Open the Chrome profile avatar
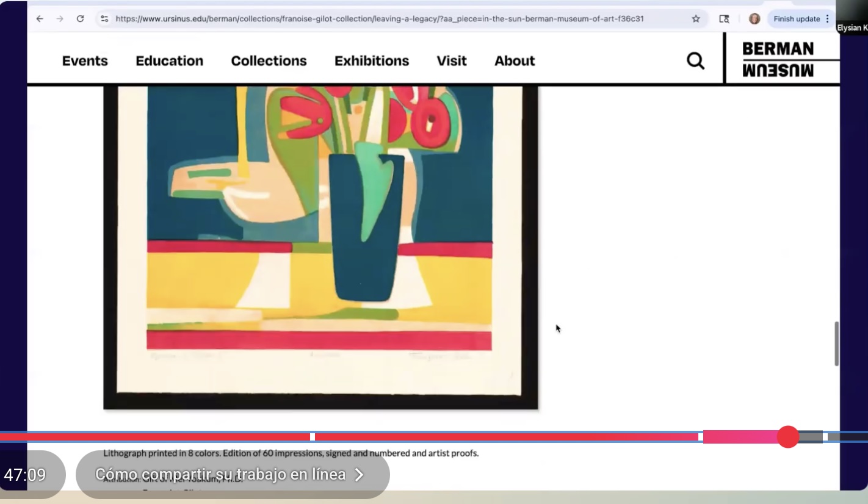868x504 pixels. [754, 19]
